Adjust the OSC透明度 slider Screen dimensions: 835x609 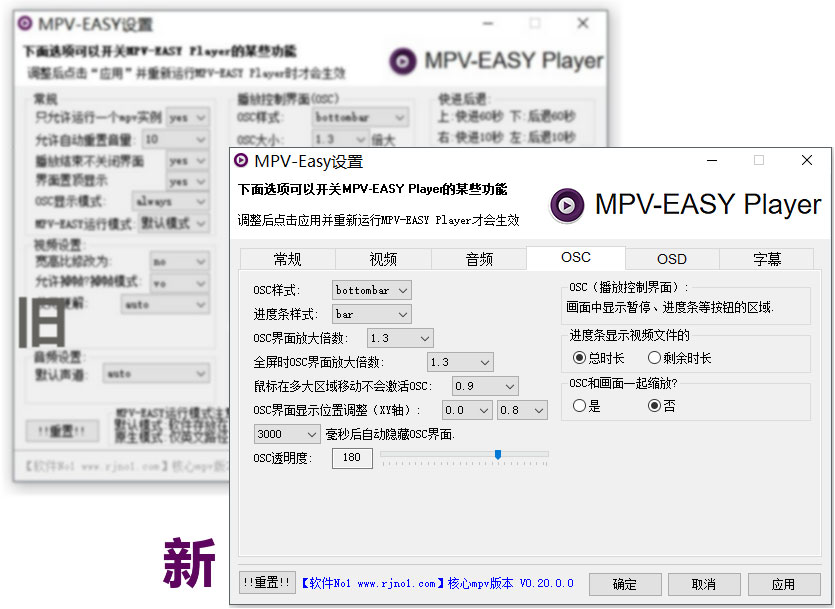tap(497, 455)
